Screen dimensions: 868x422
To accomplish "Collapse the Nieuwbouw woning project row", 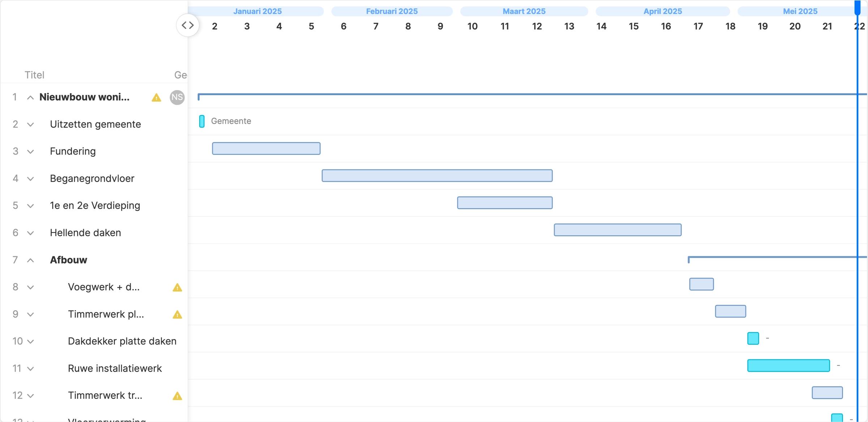I will point(30,97).
